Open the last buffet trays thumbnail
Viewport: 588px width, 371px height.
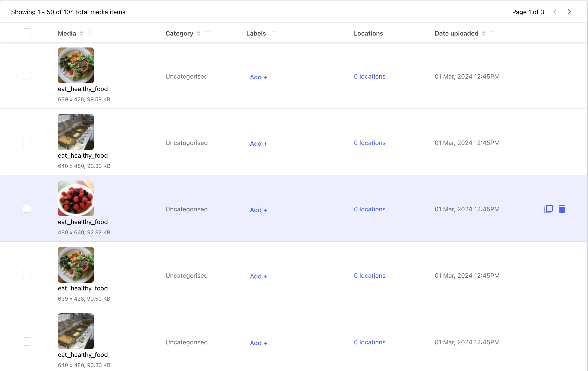point(76,331)
